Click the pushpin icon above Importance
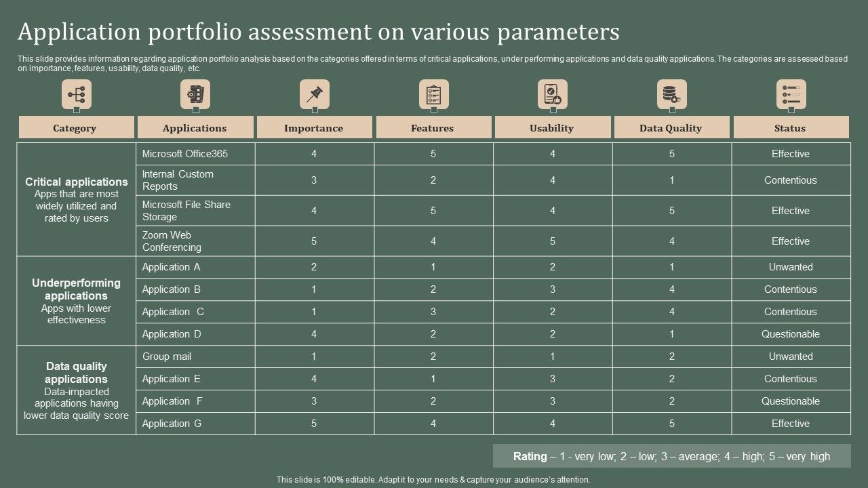Image resolution: width=868 pixels, height=488 pixels. point(314,94)
